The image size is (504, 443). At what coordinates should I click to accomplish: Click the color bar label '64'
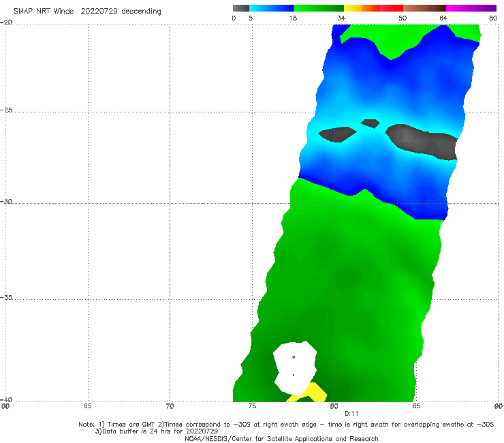click(x=443, y=18)
